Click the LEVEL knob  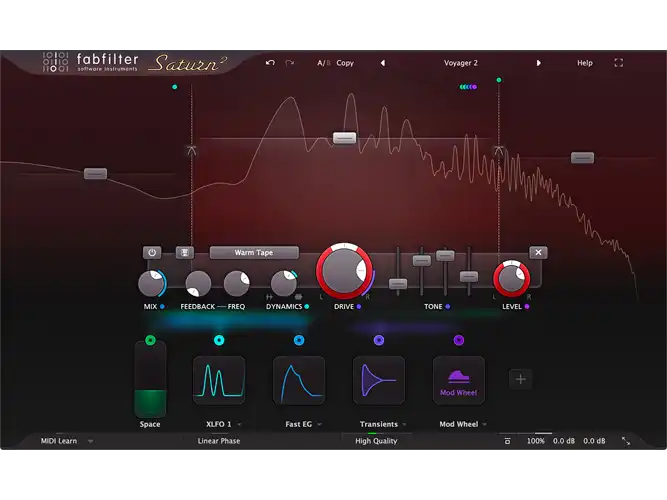[x=511, y=279]
